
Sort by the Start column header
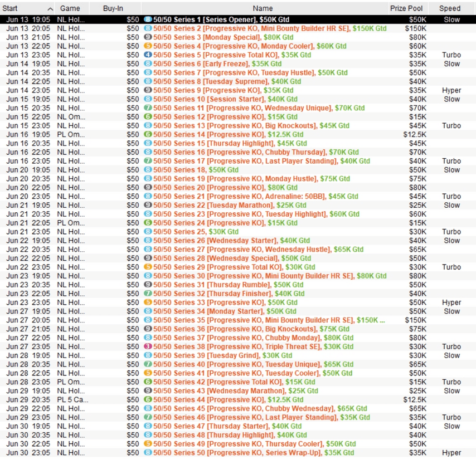click(27, 8)
